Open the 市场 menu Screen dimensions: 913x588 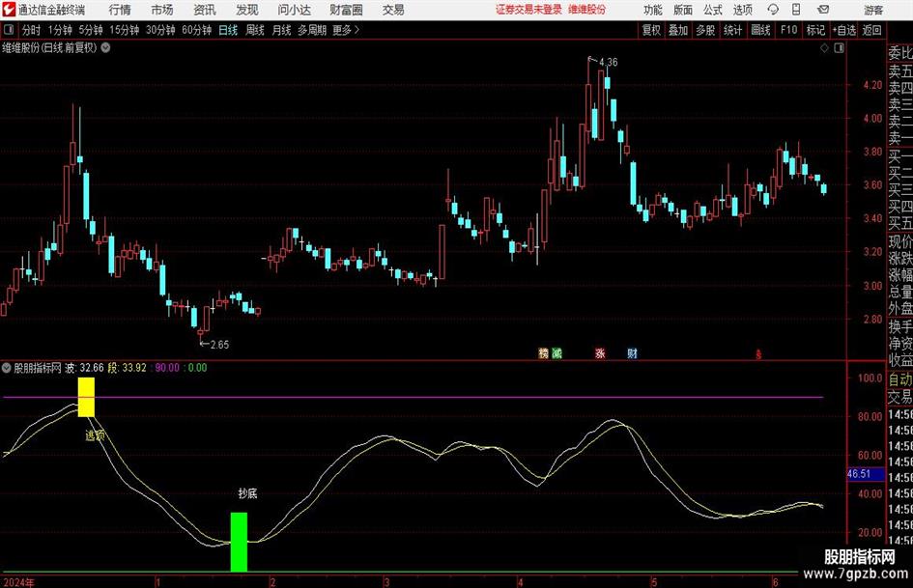(162, 10)
